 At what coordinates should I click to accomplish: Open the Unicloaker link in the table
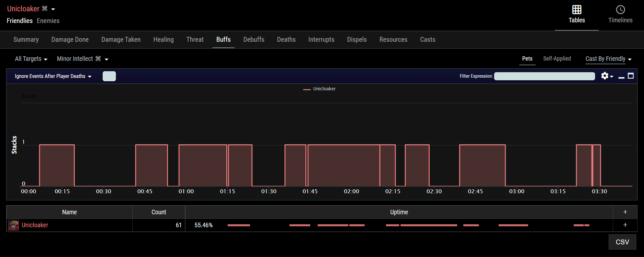click(x=35, y=225)
